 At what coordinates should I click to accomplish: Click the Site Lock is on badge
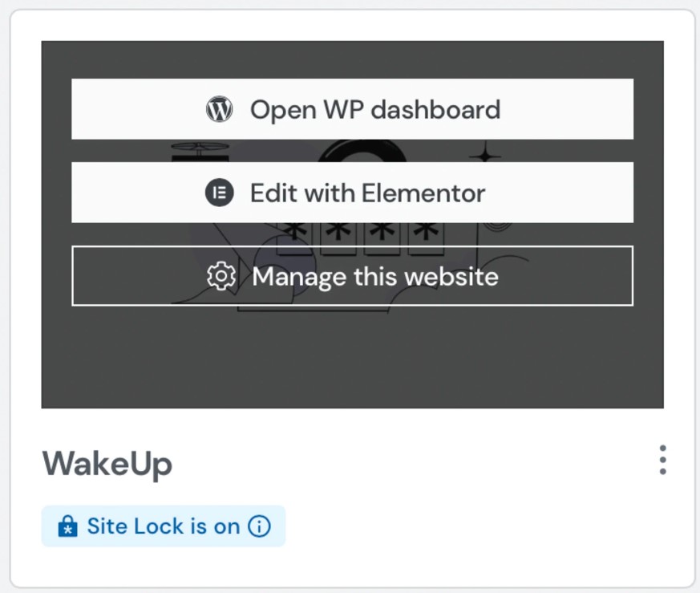163,526
